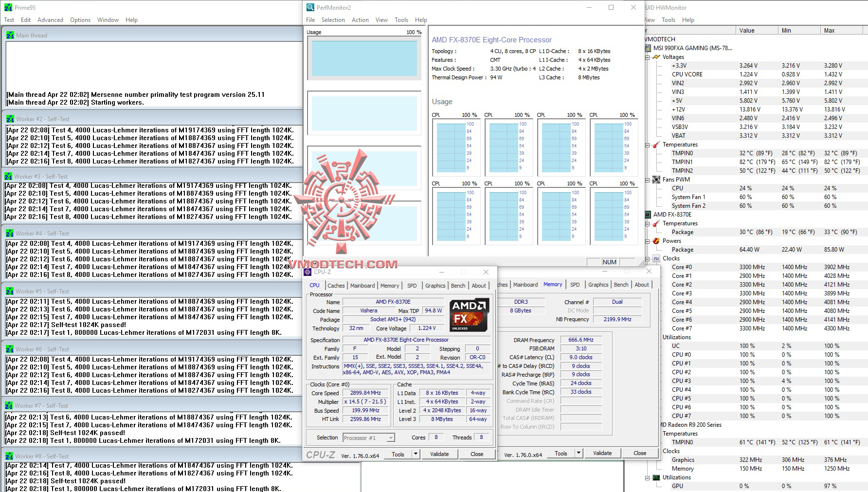The height and width of the screenshot is (492, 868).
Task: Collapse the Voltages node in HWMonitor
Action: (x=648, y=57)
